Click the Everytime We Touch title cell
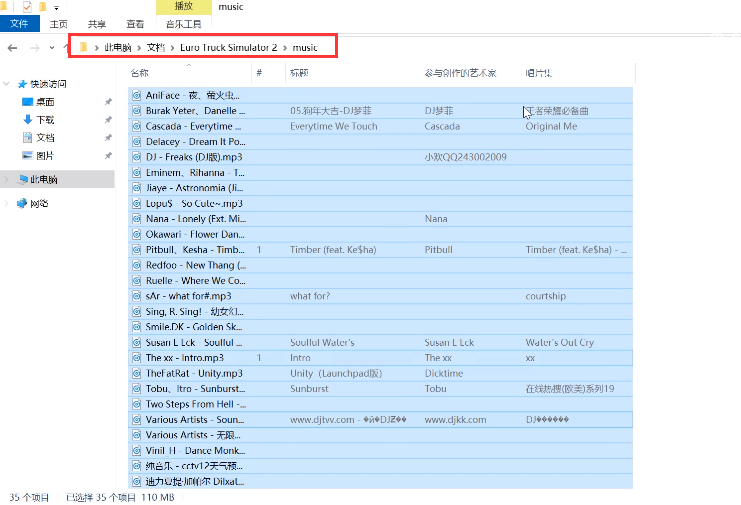This screenshot has width=741, height=505. pyautogui.click(x=334, y=126)
